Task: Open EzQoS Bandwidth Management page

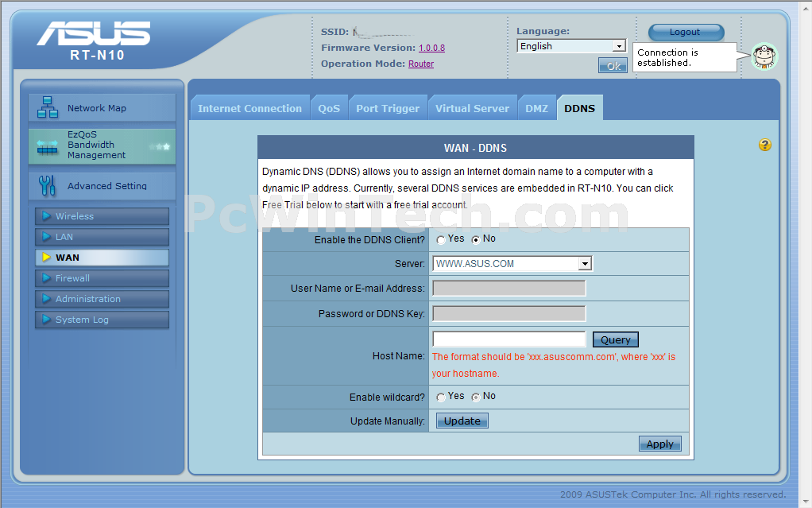Action: pos(102,147)
